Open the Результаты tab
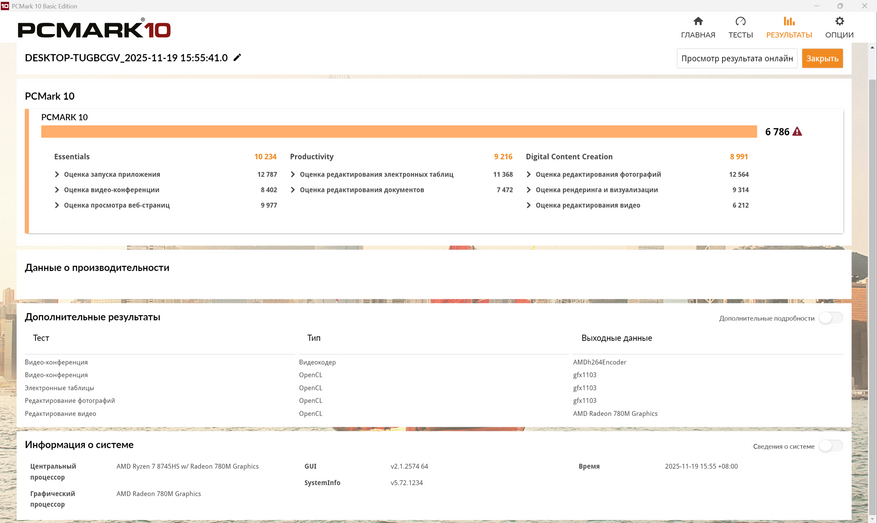 click(x=789, y=27)
